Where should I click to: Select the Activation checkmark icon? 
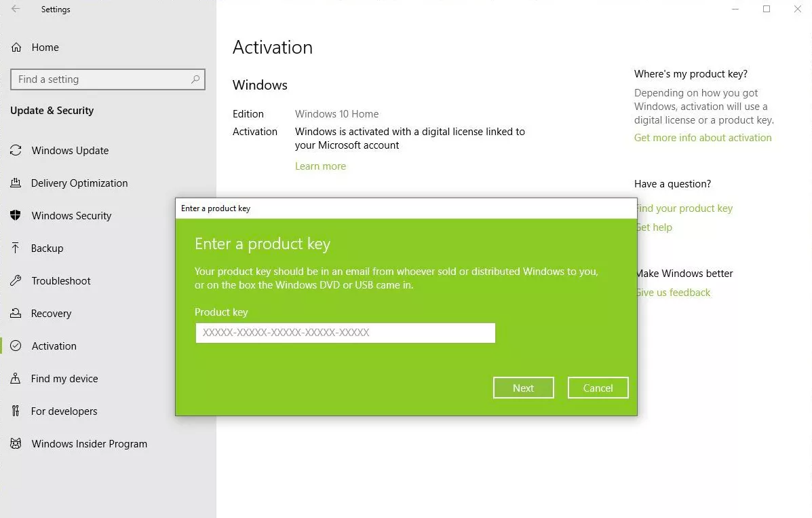pyautogui.click(x=16, y=346)
